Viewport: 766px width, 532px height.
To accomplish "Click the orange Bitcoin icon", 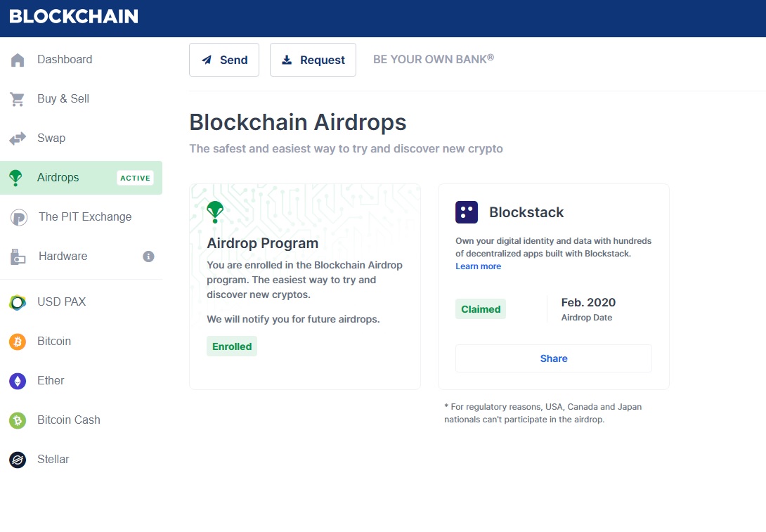I will pyautogui.click(x=18, y=342).
